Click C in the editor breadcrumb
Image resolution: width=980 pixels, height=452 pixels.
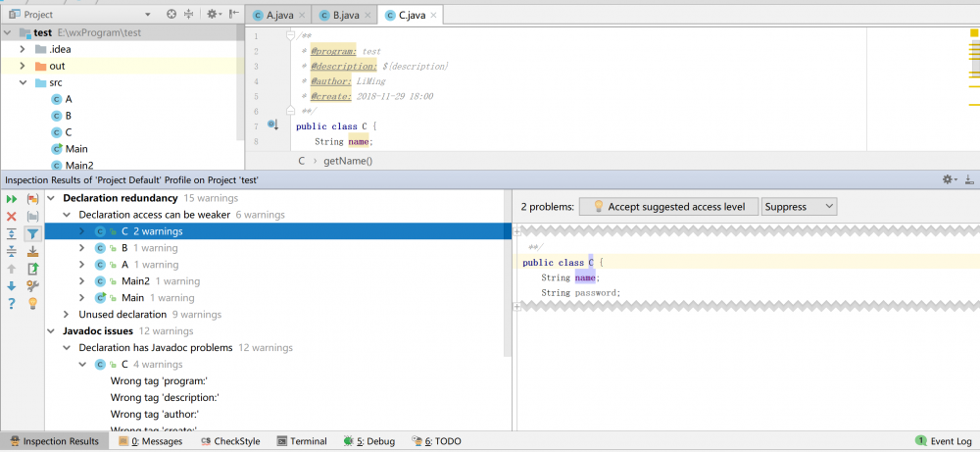(301, 161)
